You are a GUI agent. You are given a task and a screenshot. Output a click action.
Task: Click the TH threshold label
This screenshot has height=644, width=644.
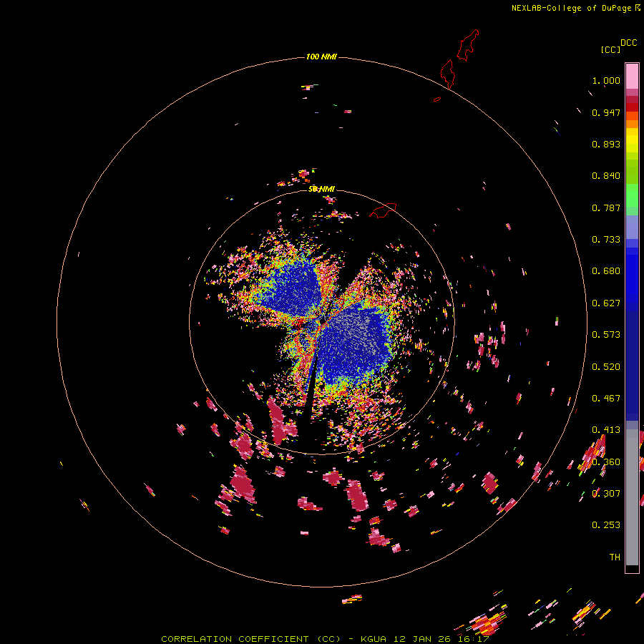coord(615,557)
